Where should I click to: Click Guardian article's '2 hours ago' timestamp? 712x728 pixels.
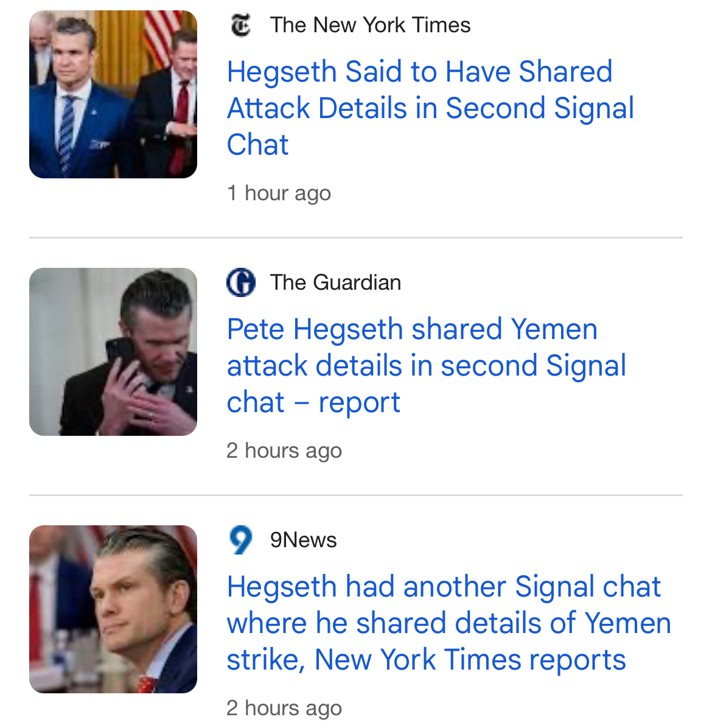(x=284, y=451)
